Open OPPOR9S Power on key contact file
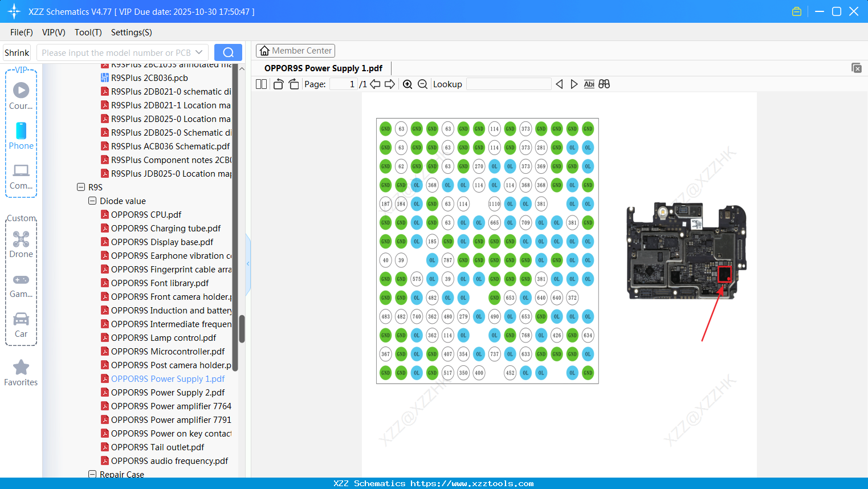 [171, 434]
